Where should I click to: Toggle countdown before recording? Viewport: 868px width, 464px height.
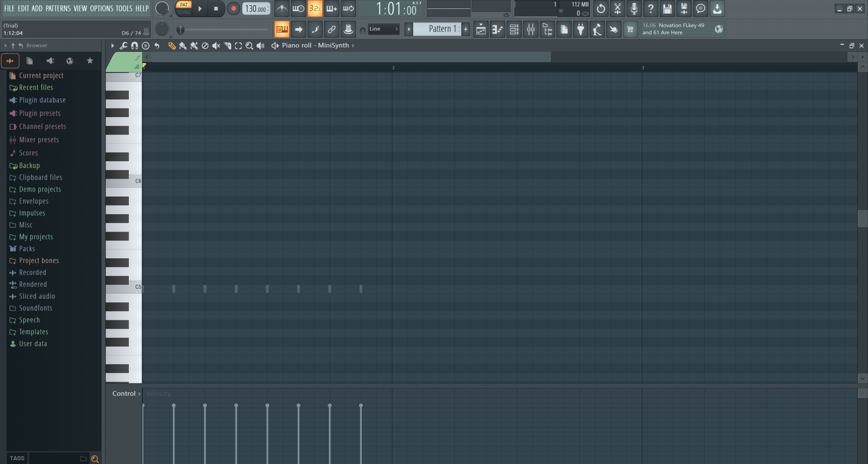(x=315, y=8)
